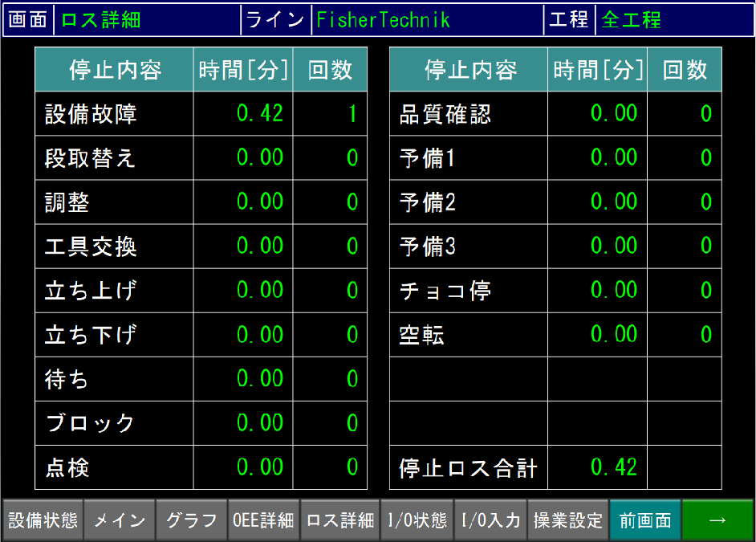Viewport: 756px width, 542px height.
Task: Select the 工程 value 全工程
Action: [631, 20]
